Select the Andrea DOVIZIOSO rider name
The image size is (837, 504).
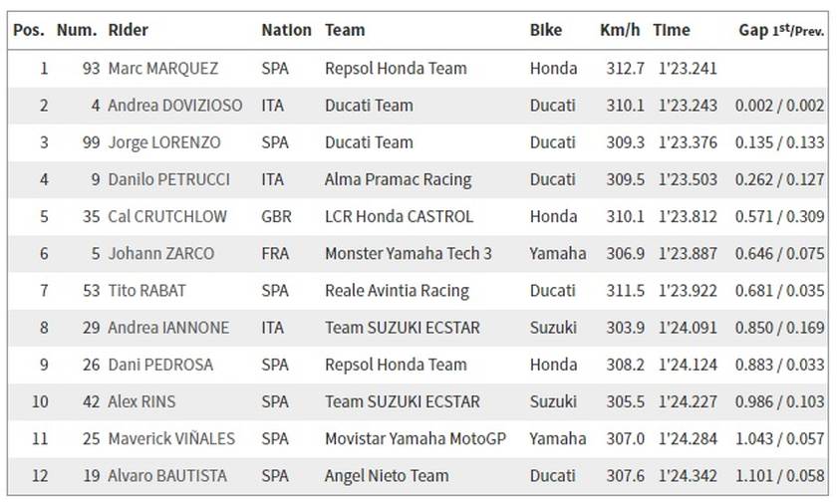[175, 105]
